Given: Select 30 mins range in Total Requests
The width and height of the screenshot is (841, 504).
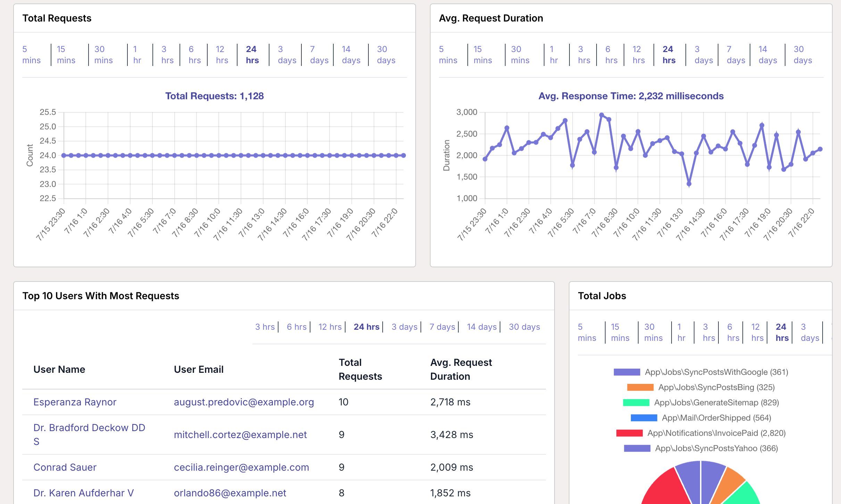Looking at the screenshot, I should [x=103, y=55].
